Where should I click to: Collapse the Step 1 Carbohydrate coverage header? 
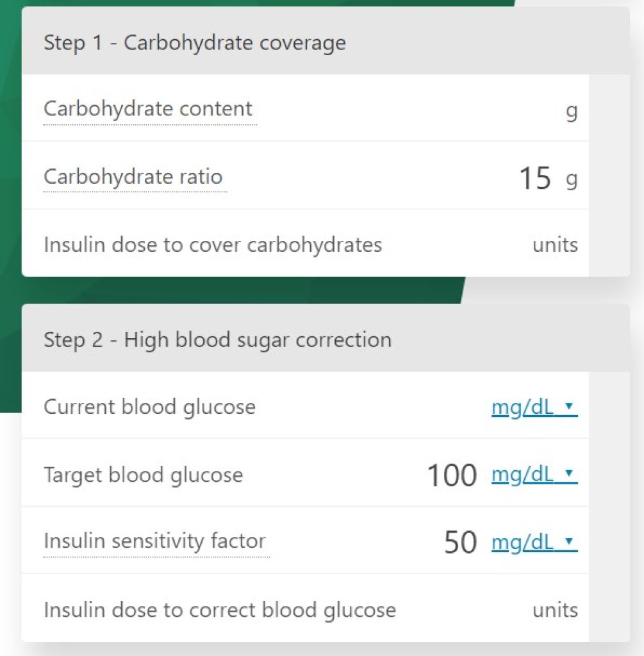pos(326,42)
